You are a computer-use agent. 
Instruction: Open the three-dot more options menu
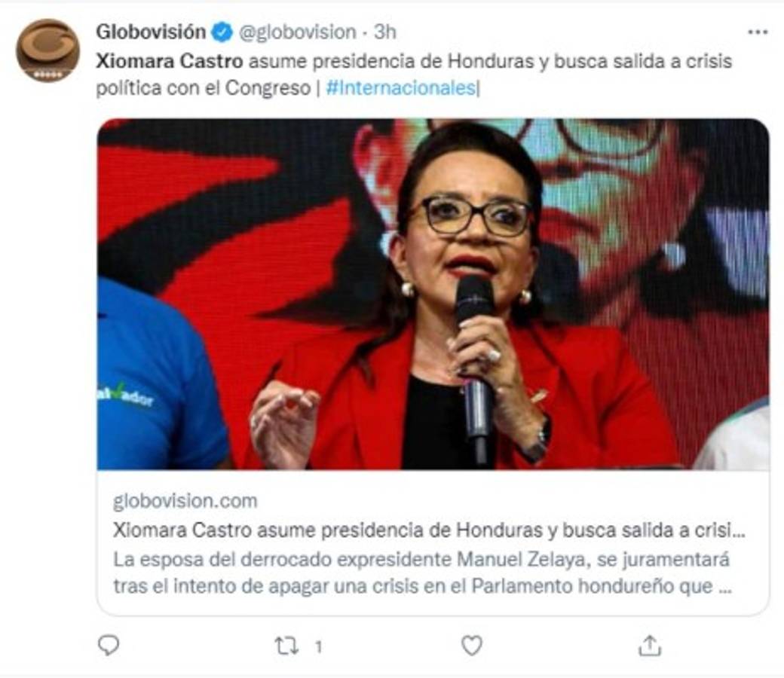758,32
